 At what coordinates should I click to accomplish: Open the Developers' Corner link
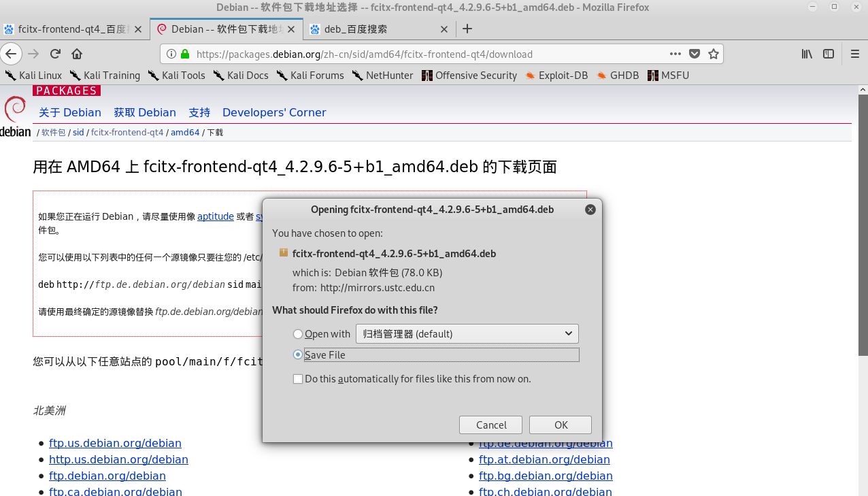pos(274,112)
